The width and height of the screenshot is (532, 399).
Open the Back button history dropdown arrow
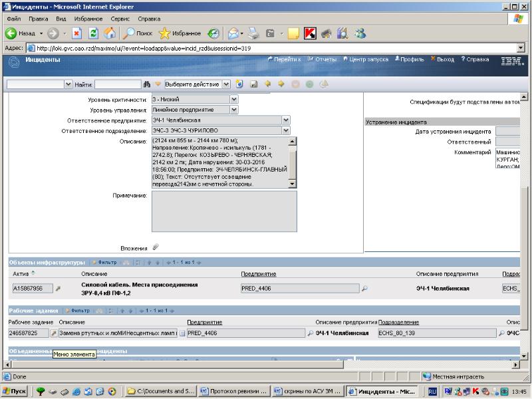tap(41, 33)
